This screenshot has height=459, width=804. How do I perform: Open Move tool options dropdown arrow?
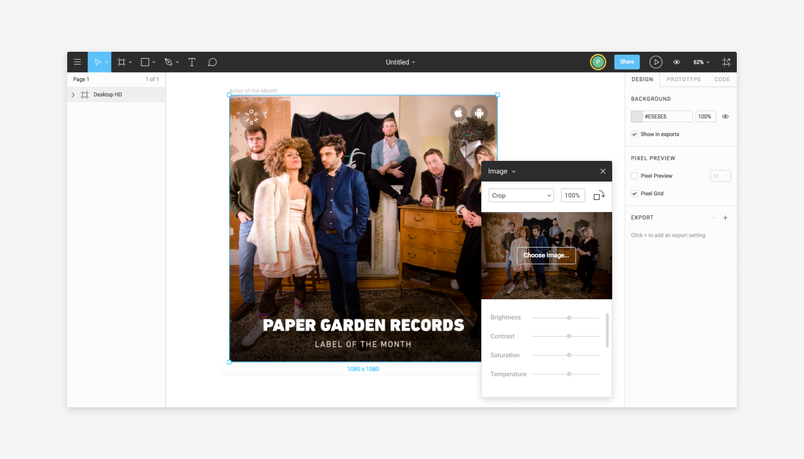click(x=107, y=63)
